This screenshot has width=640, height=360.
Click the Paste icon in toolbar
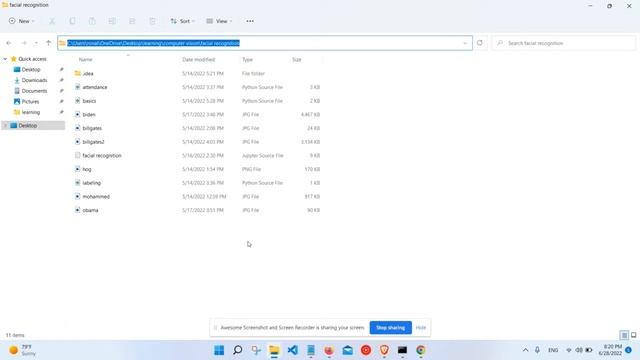point(92,21)
